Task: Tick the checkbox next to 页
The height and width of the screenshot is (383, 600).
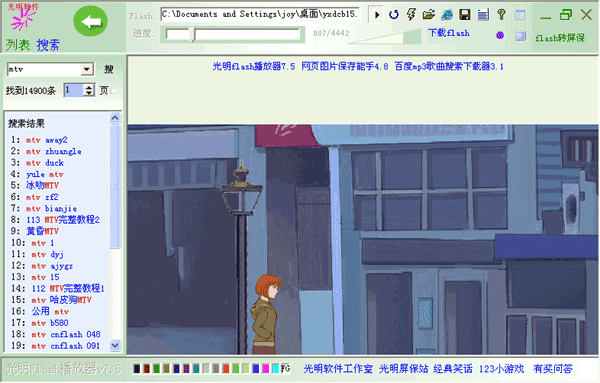Action: point(113,91)
